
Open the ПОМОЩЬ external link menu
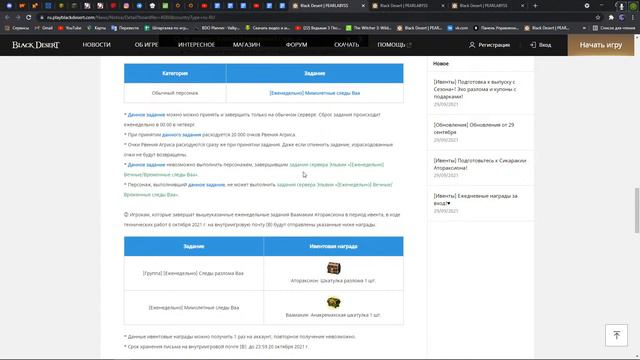[x=394, y=45]
